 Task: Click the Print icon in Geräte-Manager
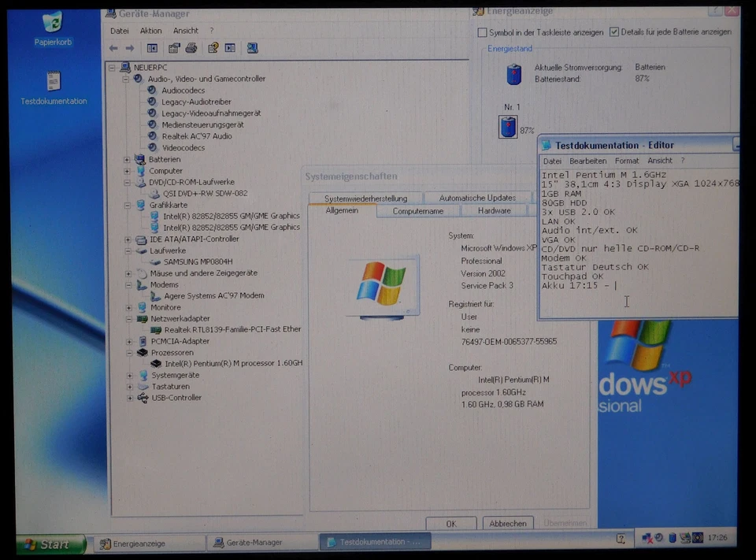tap(191, 48)
